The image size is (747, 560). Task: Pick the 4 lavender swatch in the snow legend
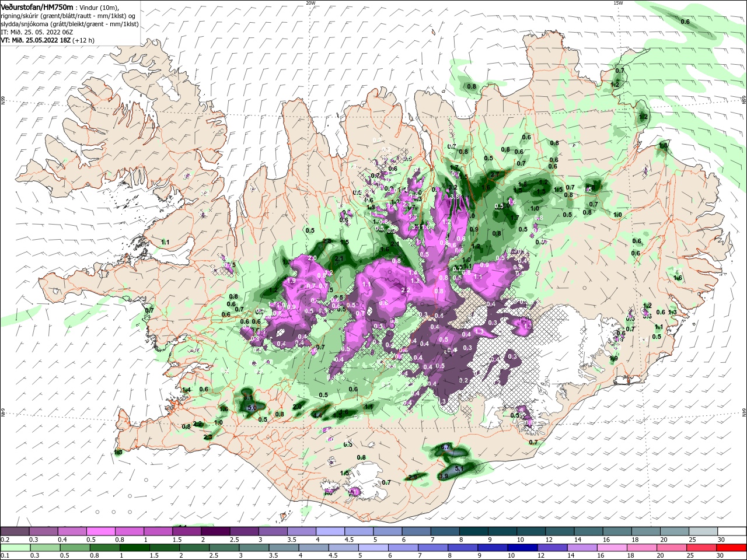click(x=330, y=531)
